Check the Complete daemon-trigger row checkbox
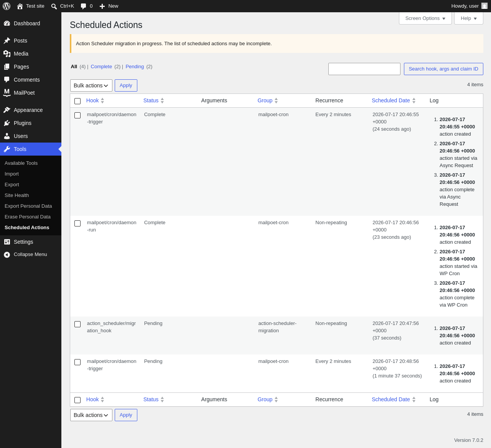Image resolution: width=491 pixels, height=448 pixels. 77,115
